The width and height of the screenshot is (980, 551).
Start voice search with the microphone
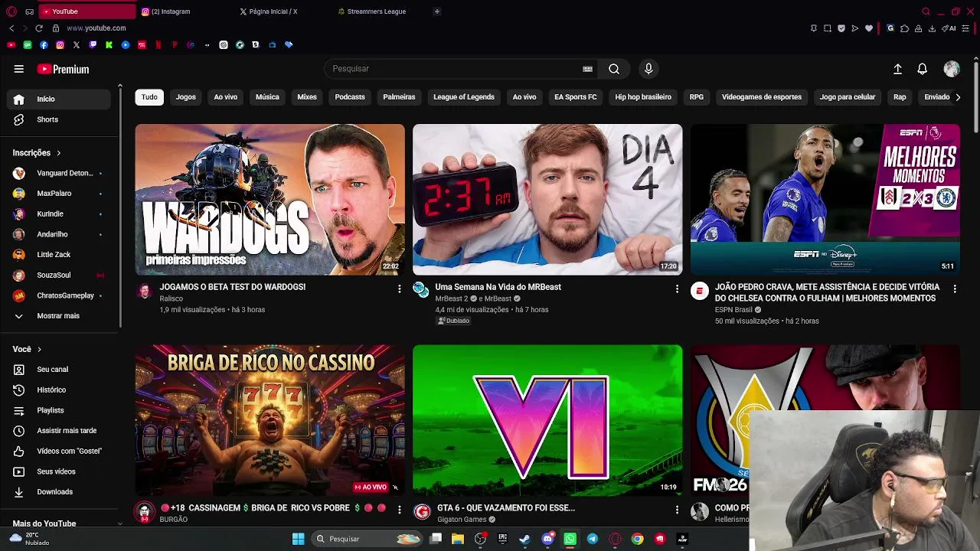click(x=648, y=69)
